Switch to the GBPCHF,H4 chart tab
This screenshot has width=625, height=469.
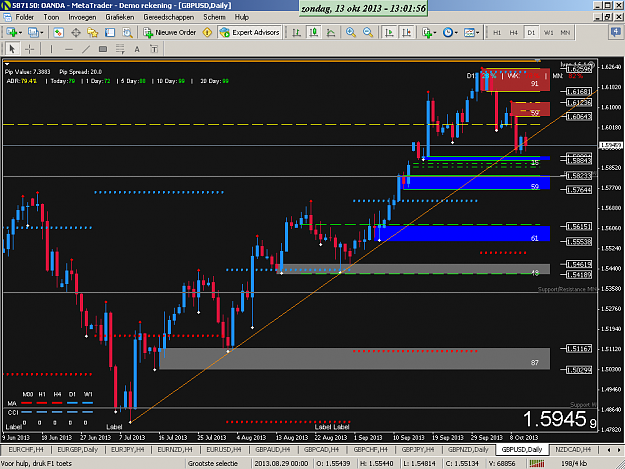point(370,449)
